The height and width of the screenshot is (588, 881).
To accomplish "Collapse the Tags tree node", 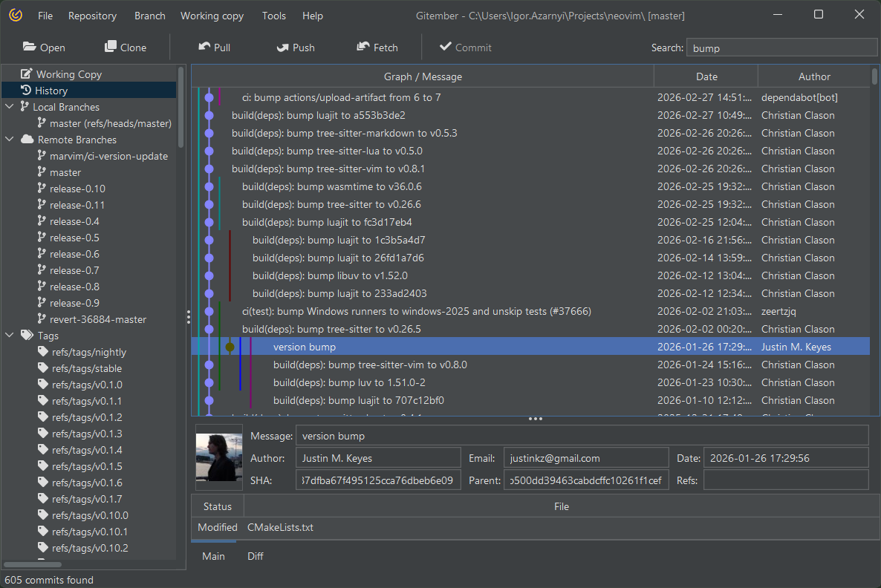I will (10, 336).
